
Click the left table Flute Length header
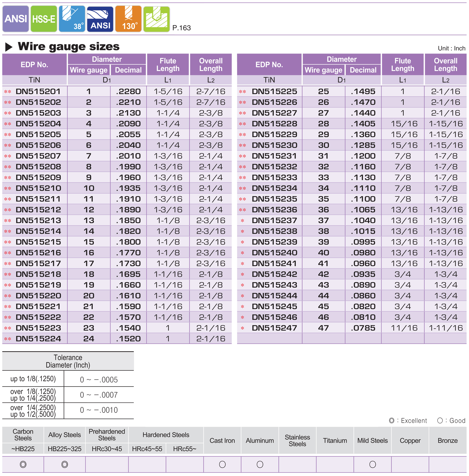pos(168,65)
